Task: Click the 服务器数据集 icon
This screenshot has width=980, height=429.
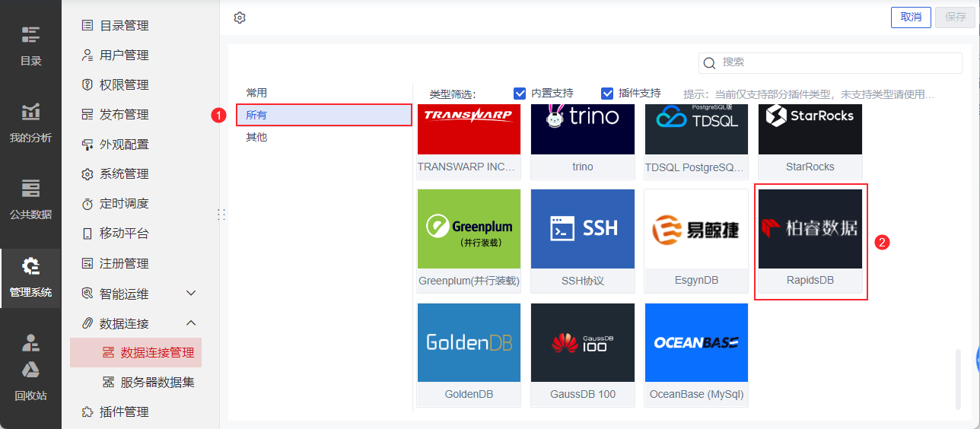Action: click(108, 382)
